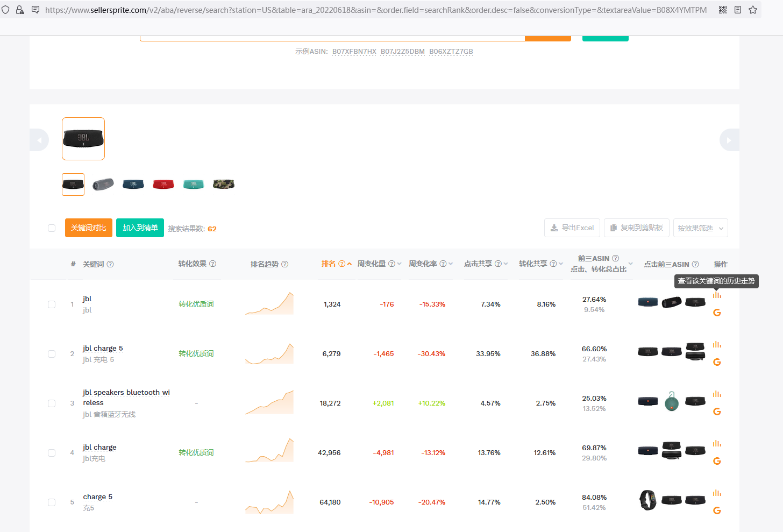Check the select-all checkbox above table
The width and height of the screenshot is (783, 532).
pyautogui.click(x=52, y=228)
